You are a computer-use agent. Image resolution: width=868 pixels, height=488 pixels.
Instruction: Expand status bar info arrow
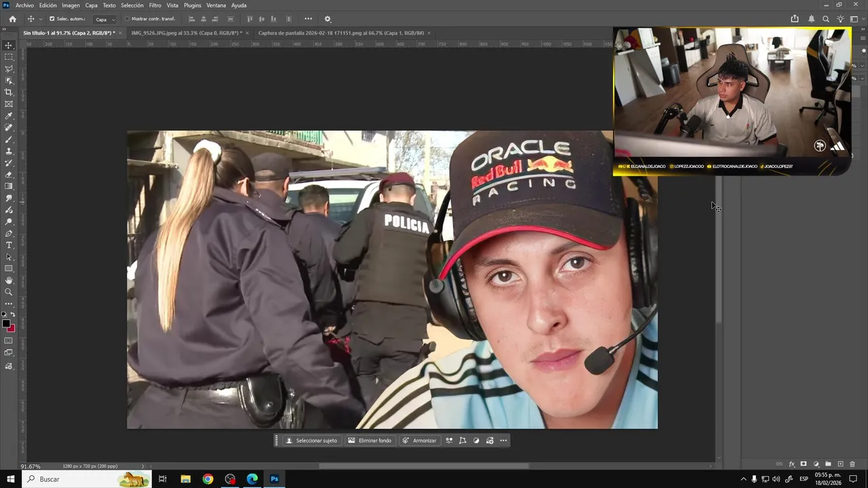pos(142,466)
